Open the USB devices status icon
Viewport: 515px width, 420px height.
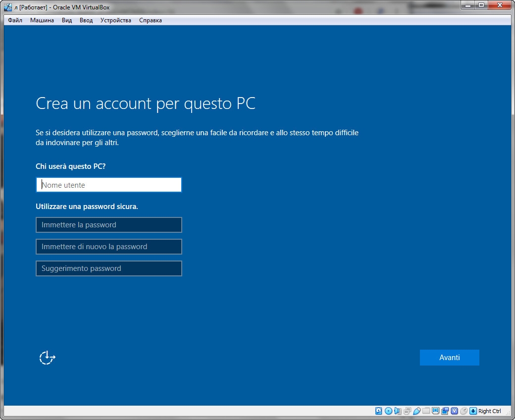pyautogui.click(x=416, y=411)
